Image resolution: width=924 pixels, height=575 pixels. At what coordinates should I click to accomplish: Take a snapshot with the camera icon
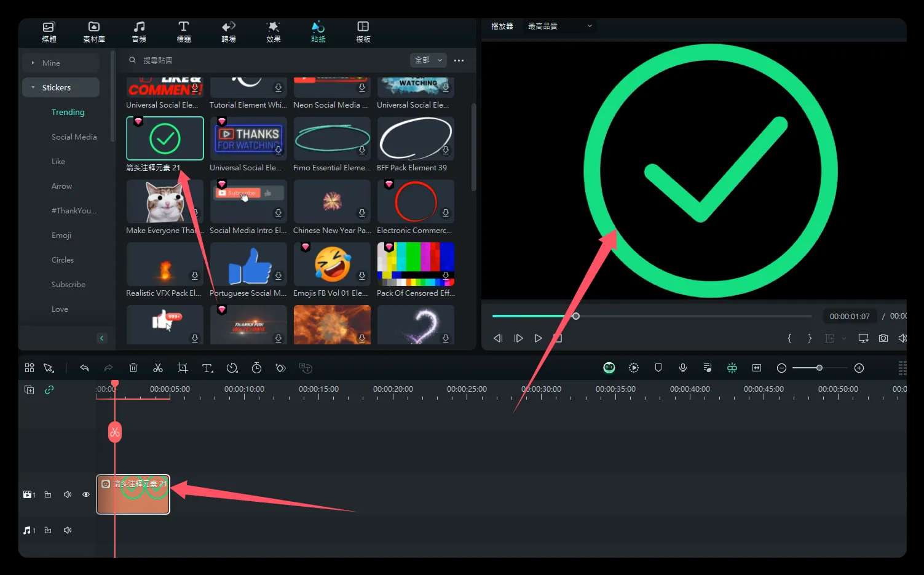coord(883,338)
